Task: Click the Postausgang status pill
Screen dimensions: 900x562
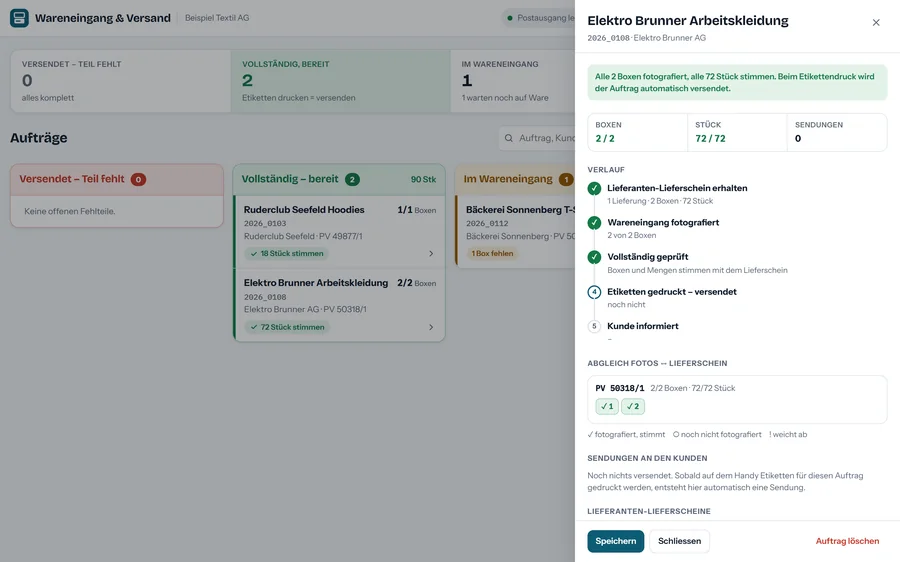Action: click(539, 18)
